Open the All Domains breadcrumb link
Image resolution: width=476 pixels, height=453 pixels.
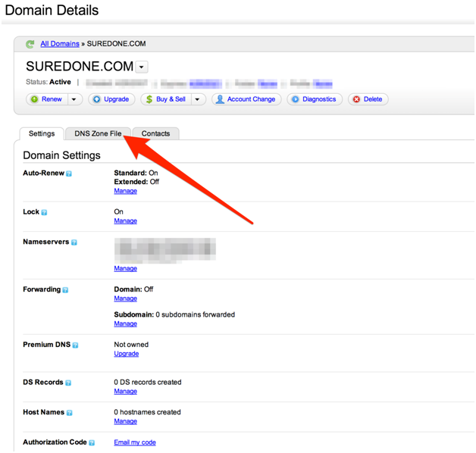60,44
